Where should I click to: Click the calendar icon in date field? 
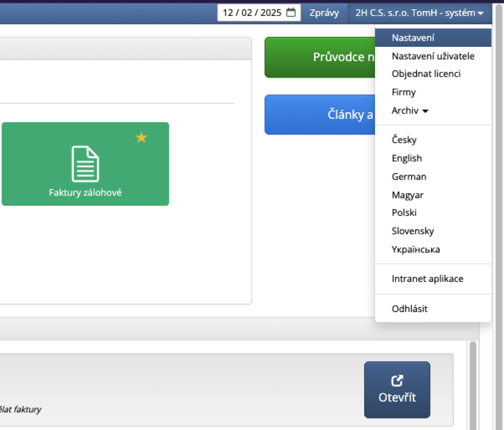(x=291, y=13)
